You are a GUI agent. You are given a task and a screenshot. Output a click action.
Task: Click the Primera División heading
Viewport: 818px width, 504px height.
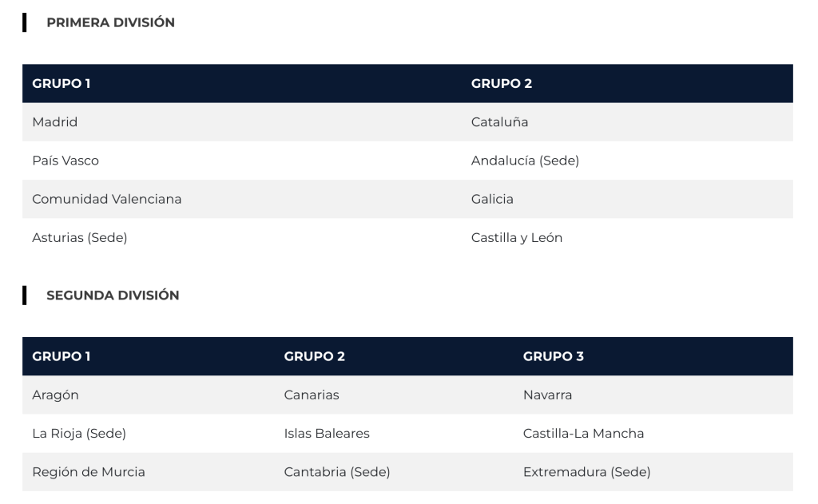(x=110, y=22)
